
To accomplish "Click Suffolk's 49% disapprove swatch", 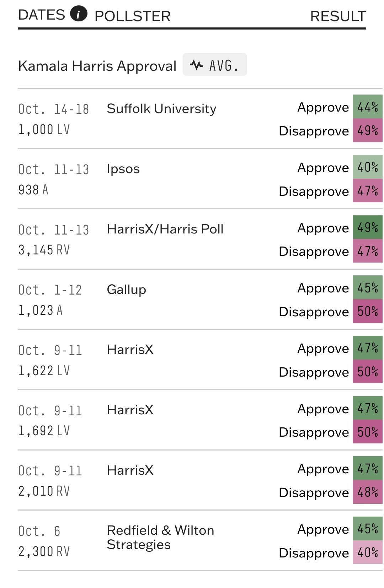I will (x=367, y=130).
